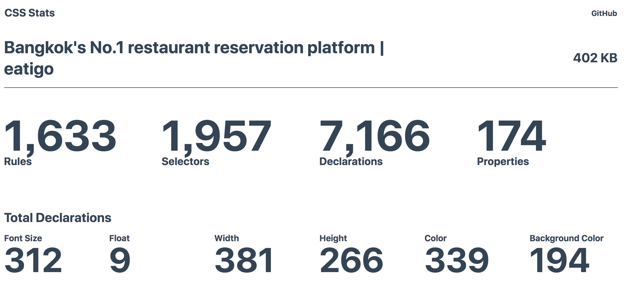Select the Properties label
The width and height of the screenshot is (644, 295).
pyautogui.click(x=503, y=162)
